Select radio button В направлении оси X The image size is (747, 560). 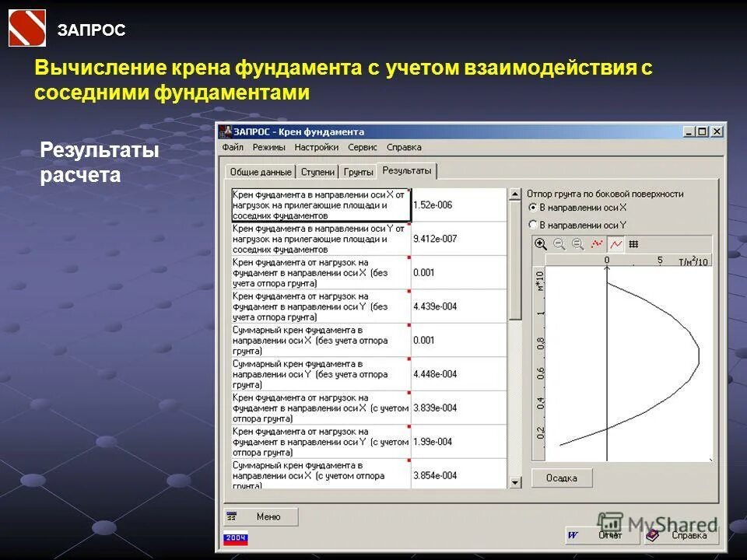tap(533, 208)
